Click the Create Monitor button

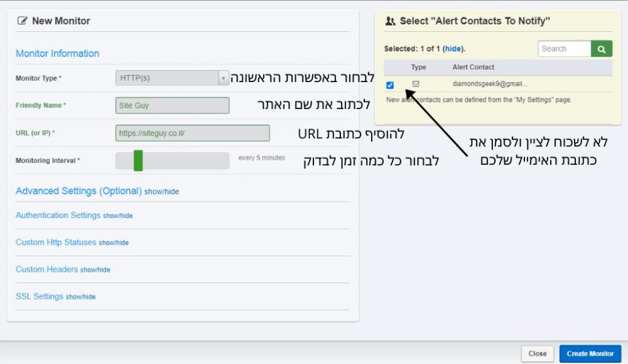590,354
